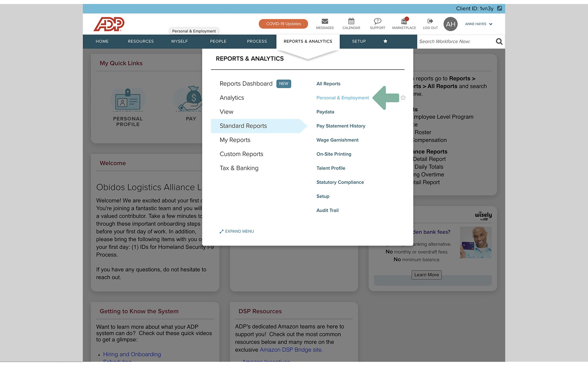Click Learn More button

click(426, 275)
